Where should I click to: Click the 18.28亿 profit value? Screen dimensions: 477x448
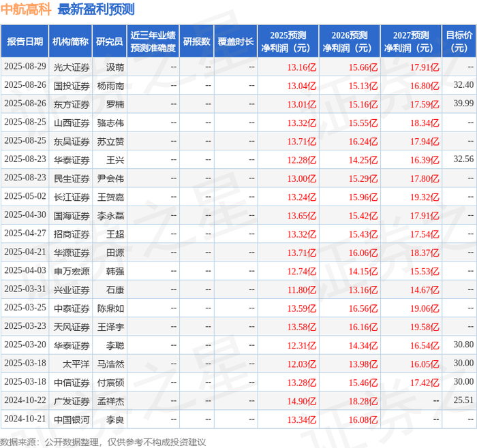click(x=363, y=401)
